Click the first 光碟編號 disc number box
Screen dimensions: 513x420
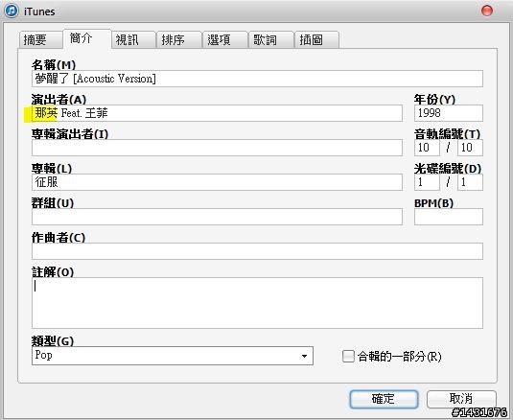click(427, 182)
